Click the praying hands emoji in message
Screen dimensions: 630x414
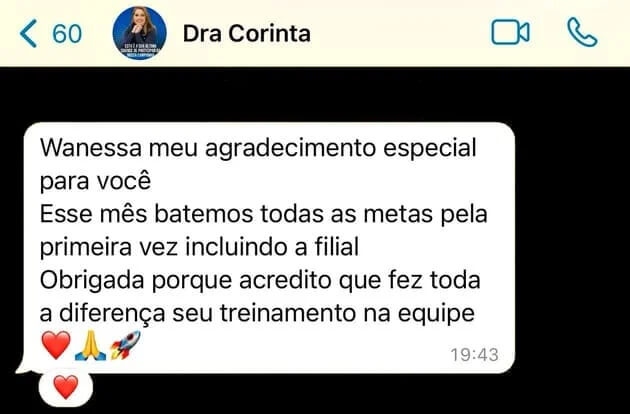(90, 345)
